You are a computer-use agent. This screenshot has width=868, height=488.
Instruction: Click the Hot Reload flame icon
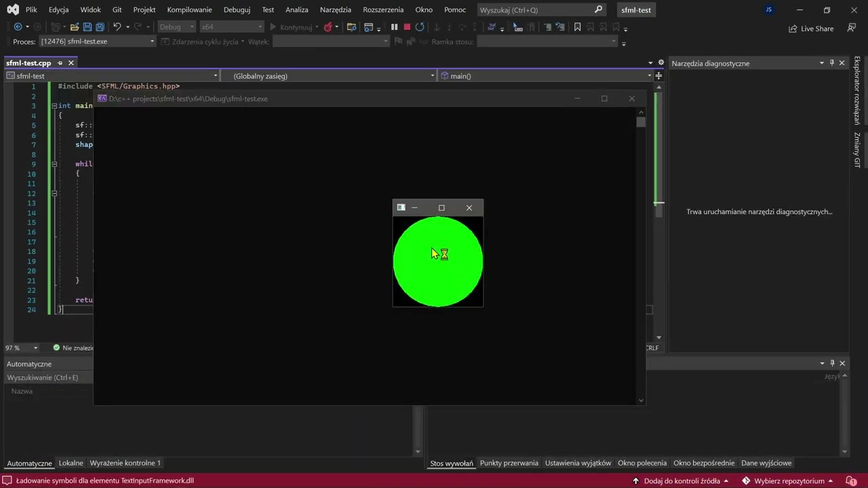(328, 27)
